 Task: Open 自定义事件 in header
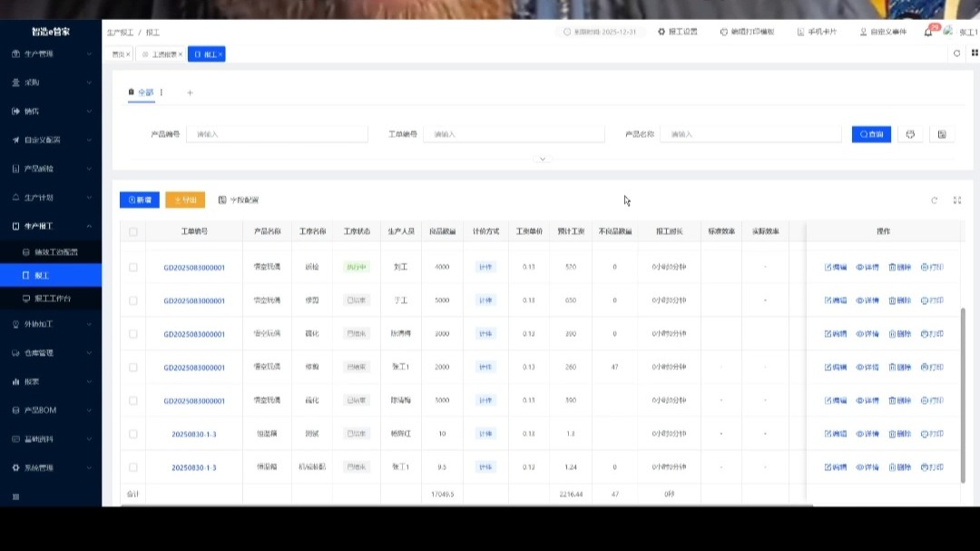coord(883,32)
